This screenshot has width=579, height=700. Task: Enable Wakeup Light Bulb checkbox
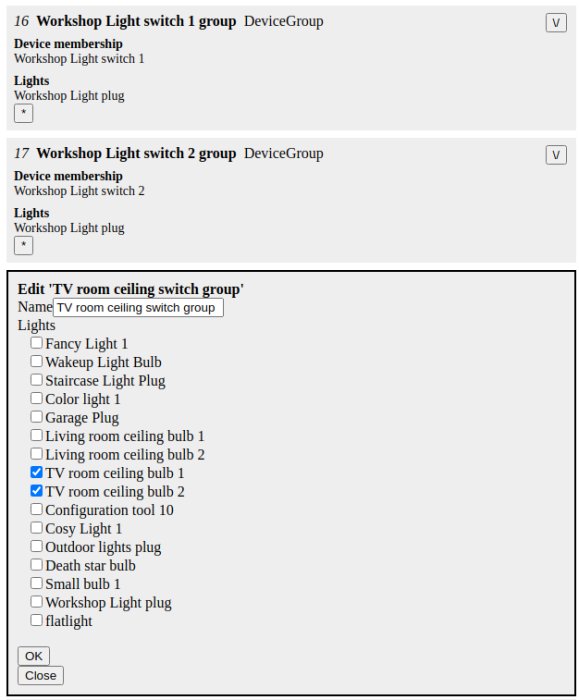coord(36,361)
